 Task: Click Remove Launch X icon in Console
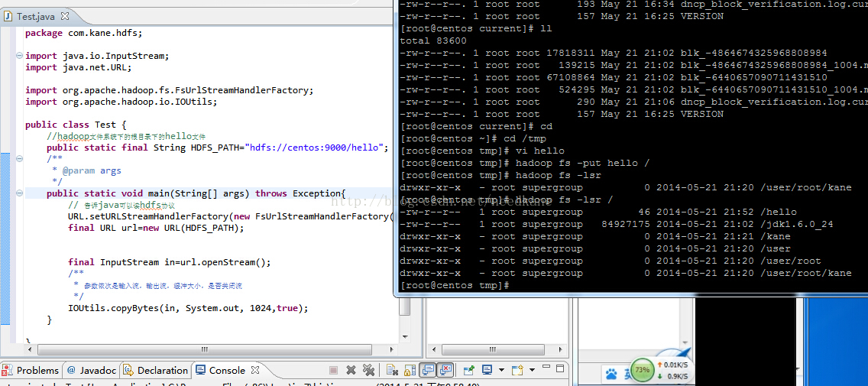351,370
